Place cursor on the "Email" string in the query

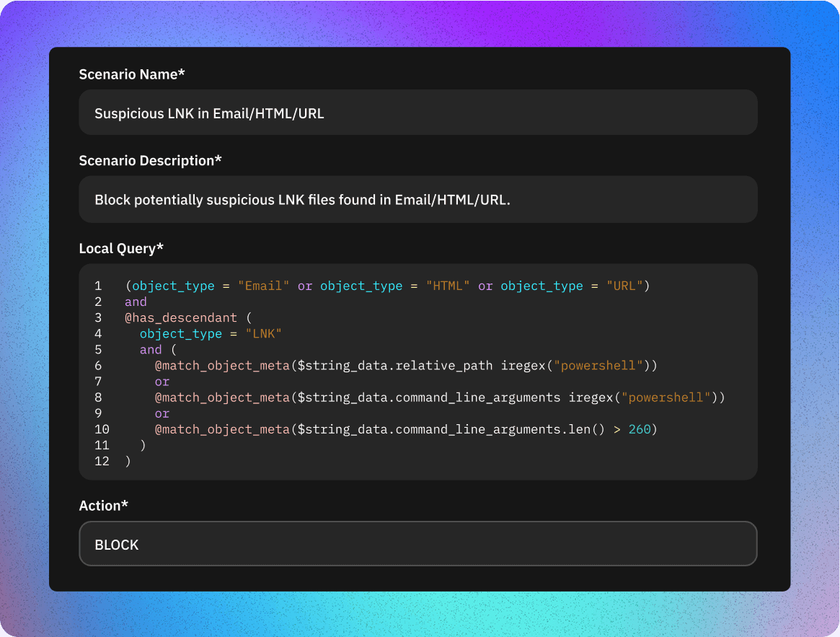pos(264,286)
